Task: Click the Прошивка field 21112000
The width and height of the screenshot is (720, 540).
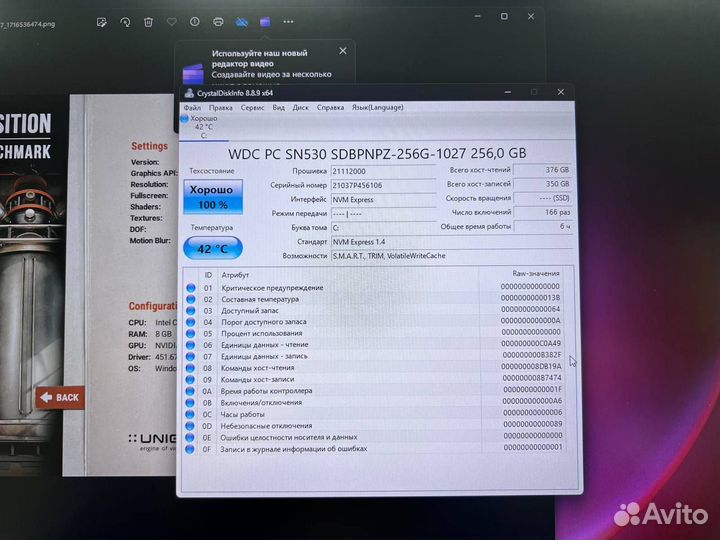Action: coord(382,171)
